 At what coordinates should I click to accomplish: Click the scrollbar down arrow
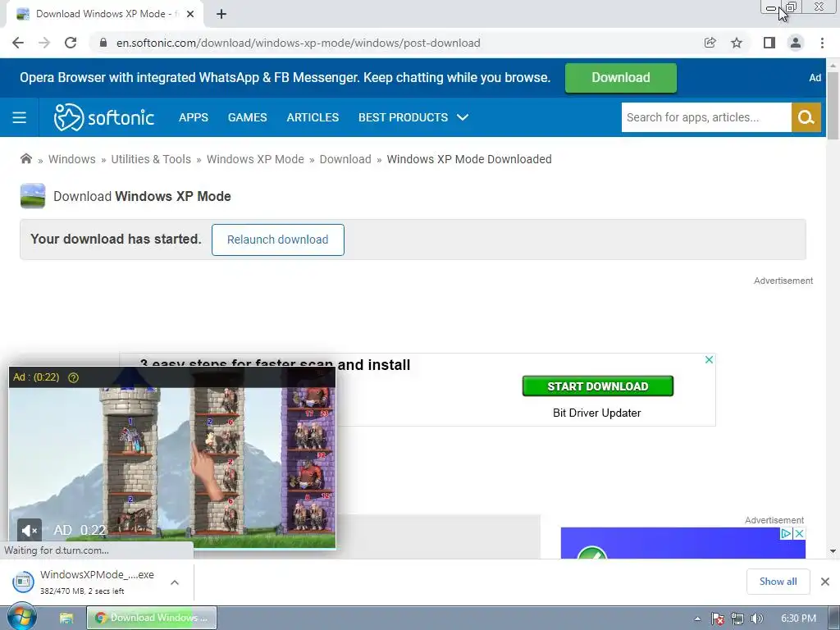click(x=833, y=551)
